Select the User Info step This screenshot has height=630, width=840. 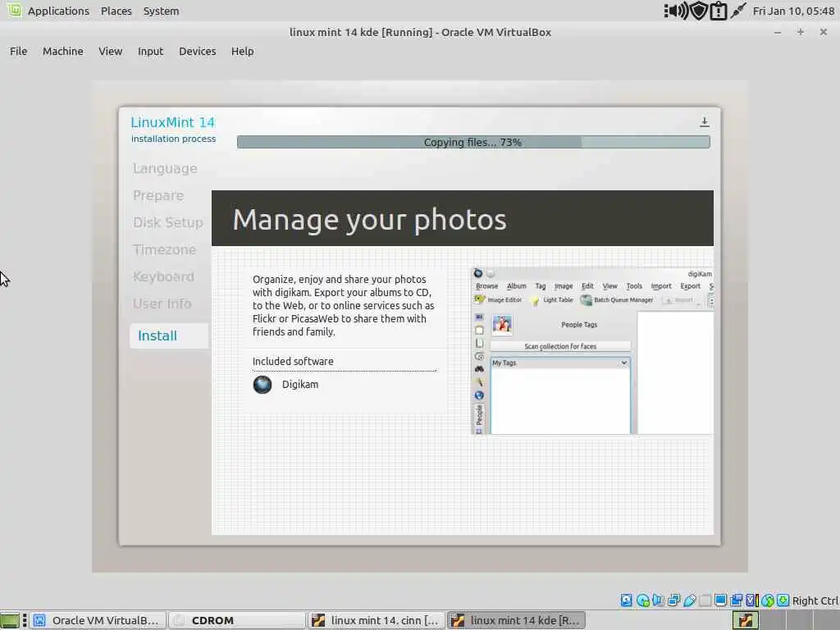click(x=162, y=304)
